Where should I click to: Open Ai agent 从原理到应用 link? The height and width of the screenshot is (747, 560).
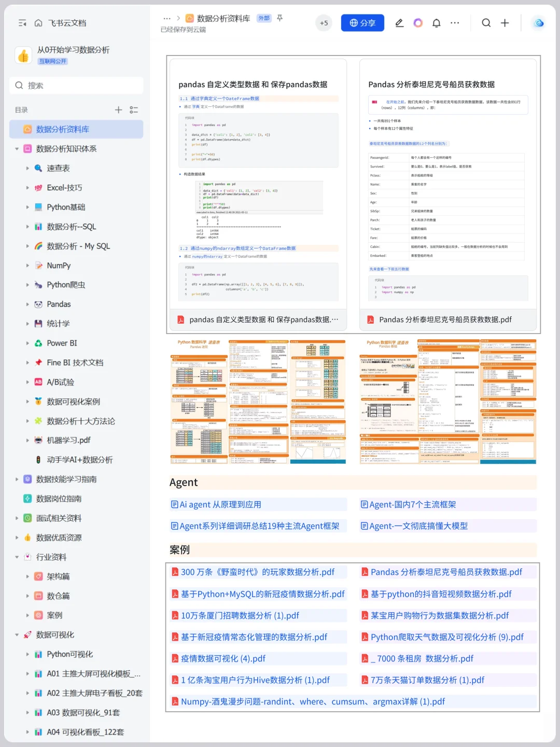pos(216,504)
